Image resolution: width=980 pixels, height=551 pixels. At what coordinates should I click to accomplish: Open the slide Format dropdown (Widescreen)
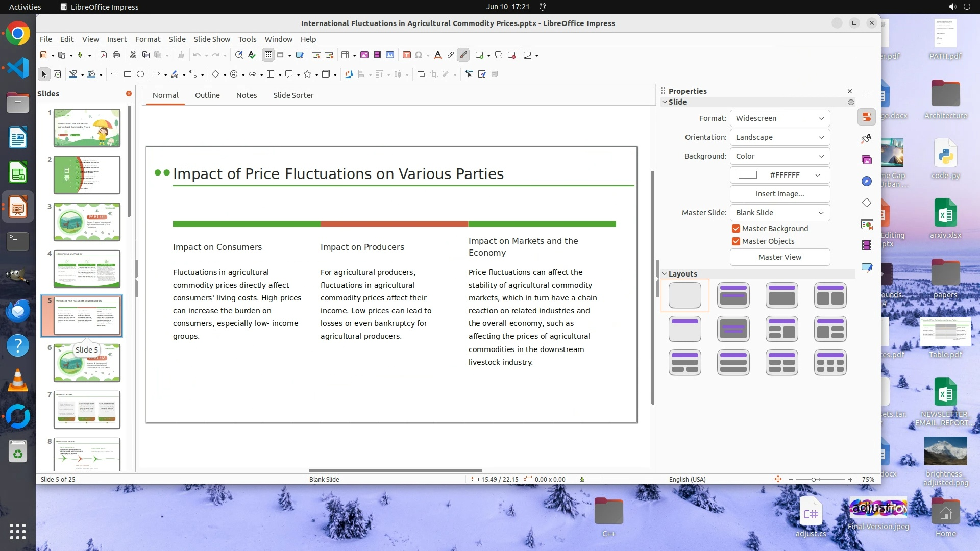779,118
